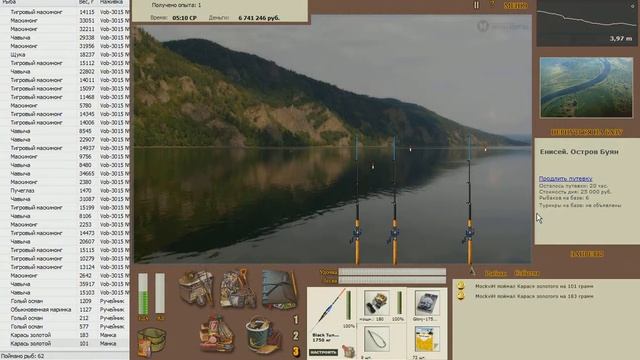The width and height of the screenshot is (640, 360).
Task: Click the orange button below the river thumbnail
Action: (x=587, y=132)
